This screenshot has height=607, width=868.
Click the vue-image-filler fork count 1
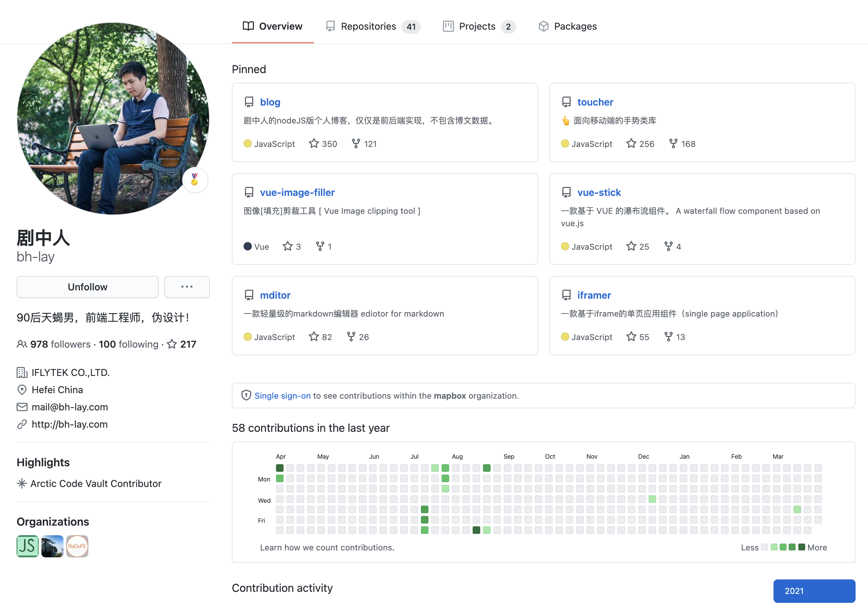324,247
